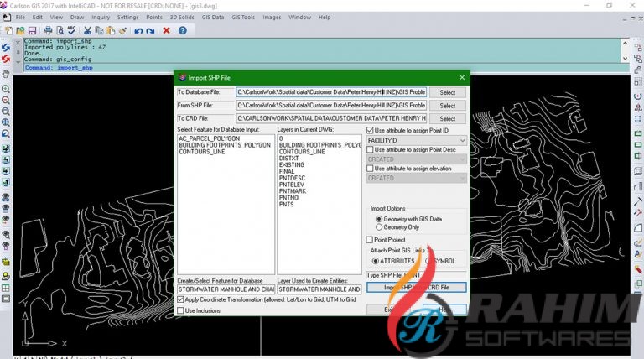Screen dimensions: 644x359
Task: Select the Zoom In magnifier icon
Action: [6, 89]
